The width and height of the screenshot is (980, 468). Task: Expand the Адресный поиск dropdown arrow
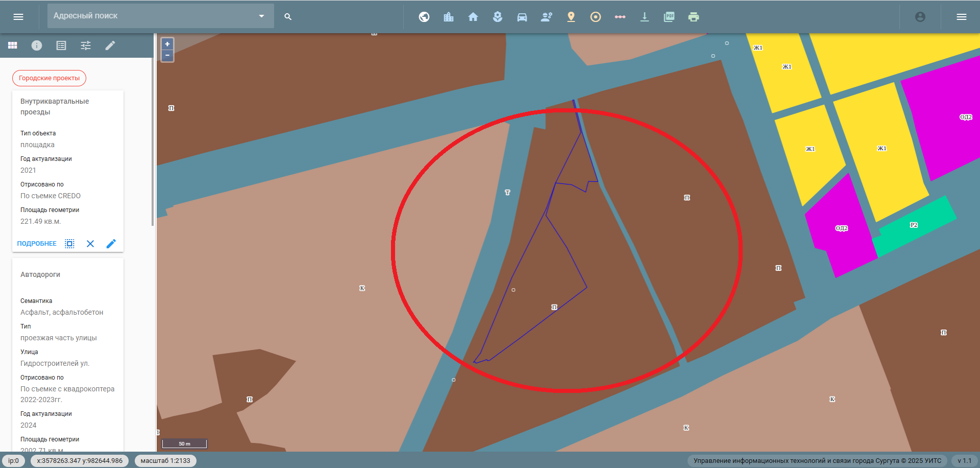(261, 16)
